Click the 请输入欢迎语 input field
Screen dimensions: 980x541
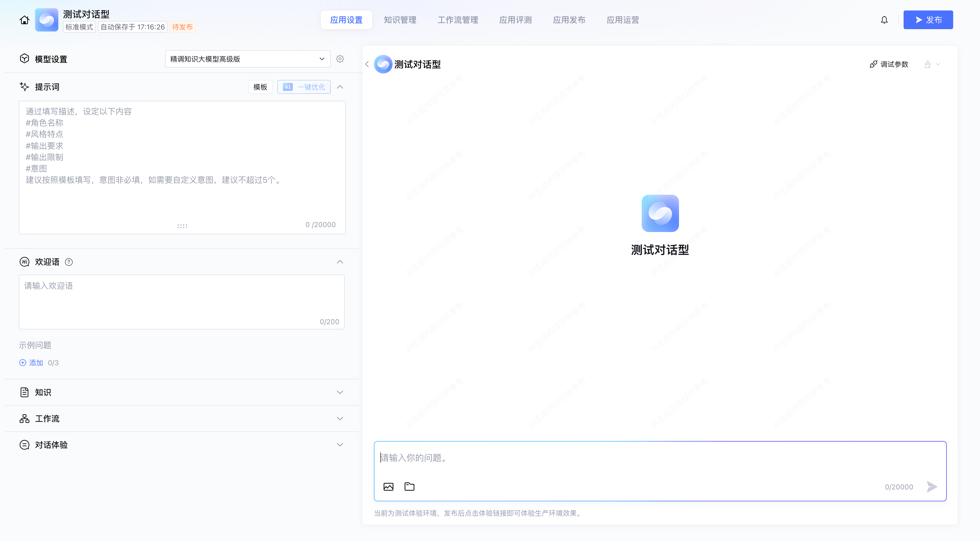coord(181,300)
